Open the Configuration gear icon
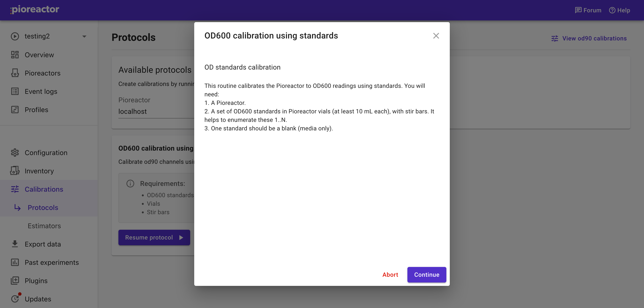This screenshot has height=308, width=644. click(x=15, y=153)
